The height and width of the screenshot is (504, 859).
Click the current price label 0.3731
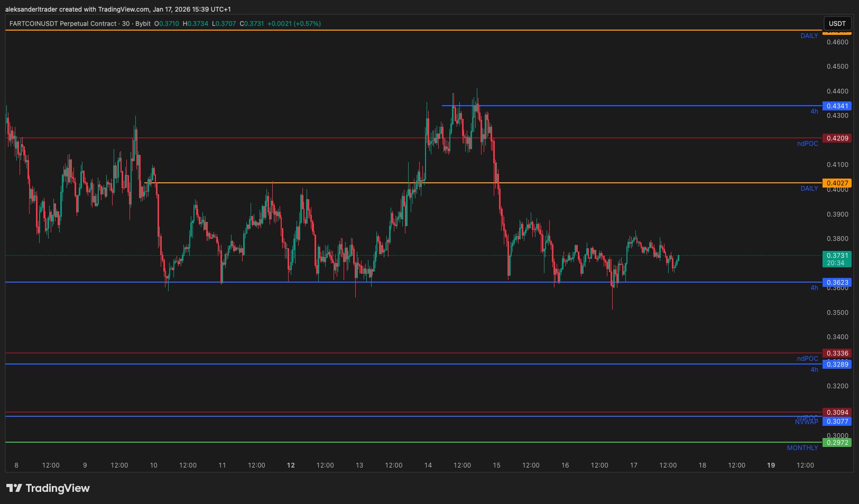[837, 256]
